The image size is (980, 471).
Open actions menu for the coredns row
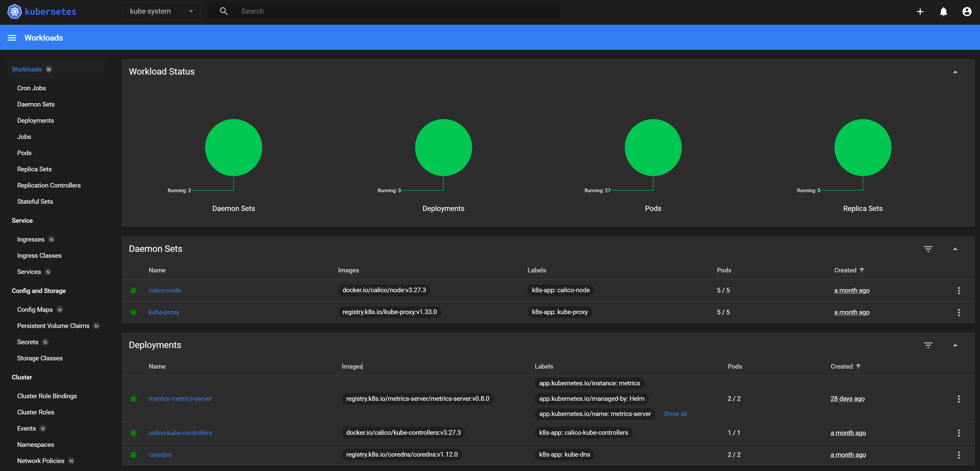click(958, 455)
